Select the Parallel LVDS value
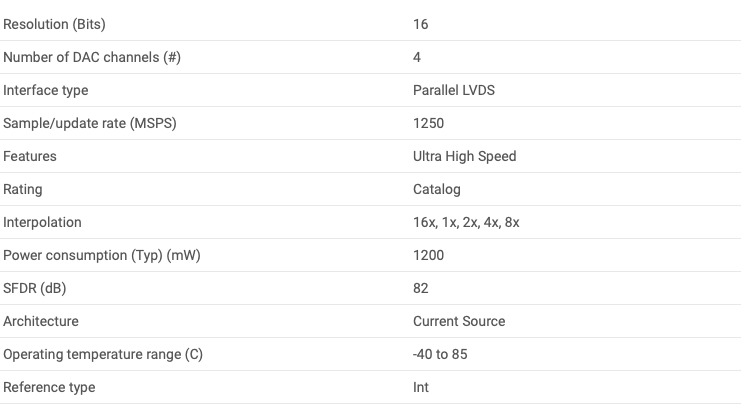Image resolution: width=741 pixels, height=409 pixels. click(454, 90)
